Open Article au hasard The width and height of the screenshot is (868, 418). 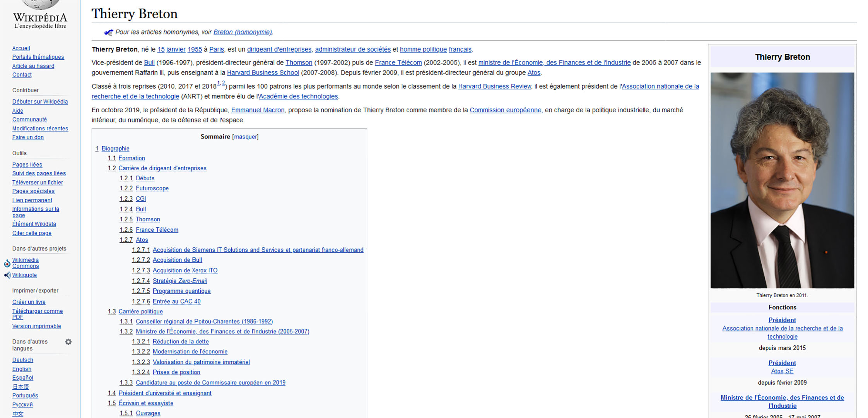[x=33, y=66]
